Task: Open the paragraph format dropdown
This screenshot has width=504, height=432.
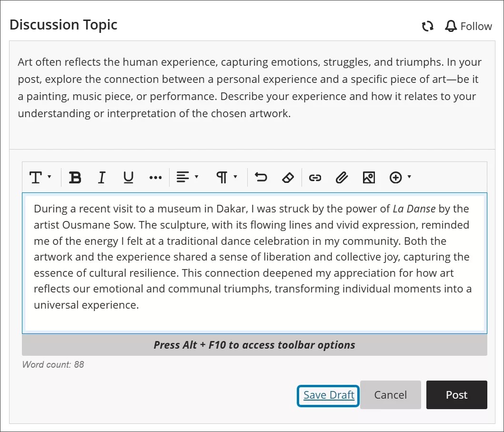Action: point(226,177)
